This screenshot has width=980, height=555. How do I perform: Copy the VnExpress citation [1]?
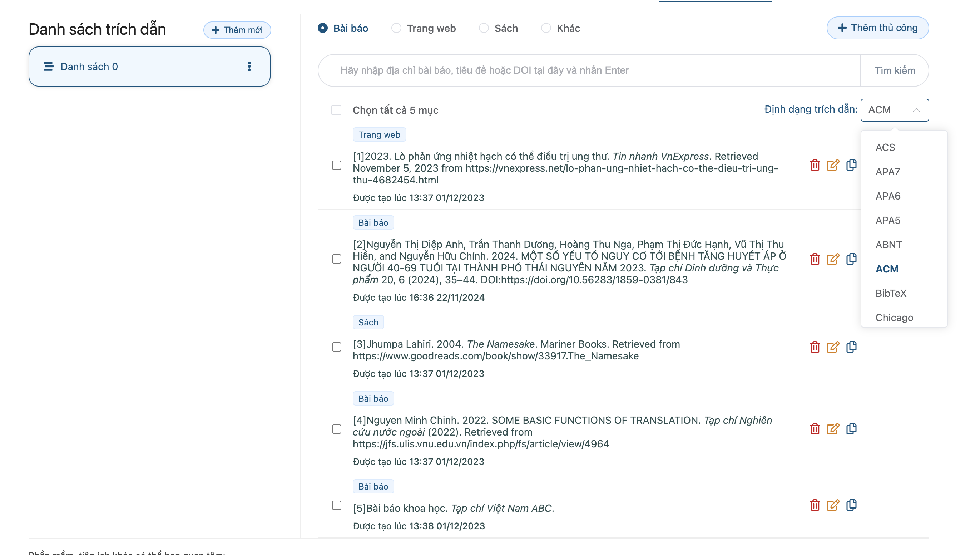pos(851,165)
